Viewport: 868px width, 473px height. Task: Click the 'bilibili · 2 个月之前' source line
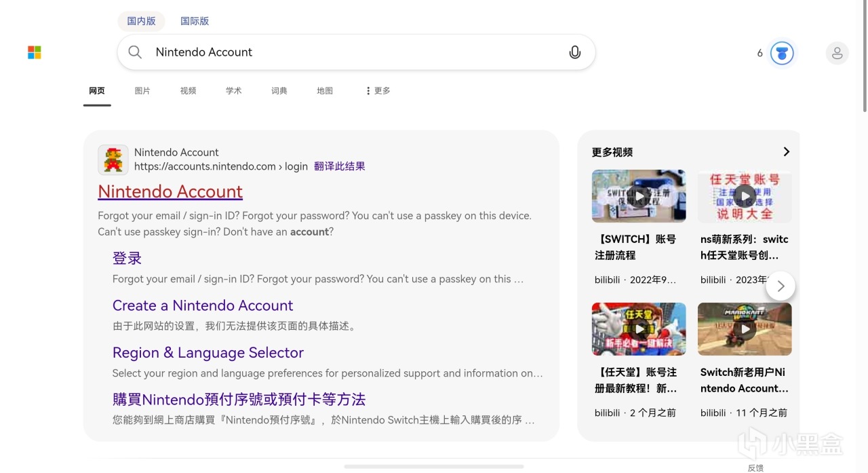tap(635, 413)
